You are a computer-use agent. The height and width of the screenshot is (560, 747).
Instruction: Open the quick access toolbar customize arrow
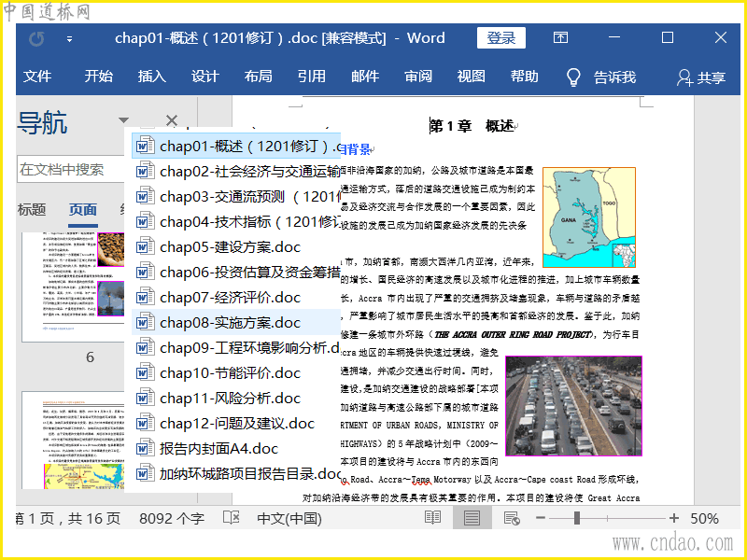click(x=69, y=39)
